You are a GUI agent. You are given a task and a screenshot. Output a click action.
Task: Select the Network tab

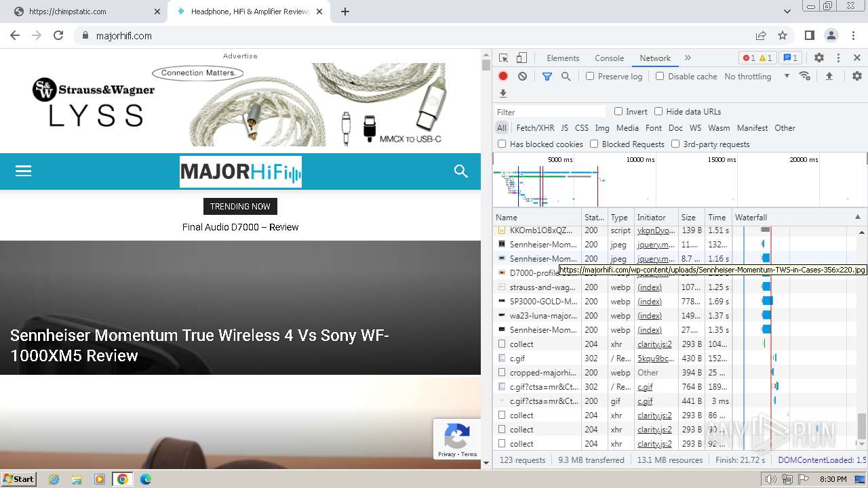(655, 58)
